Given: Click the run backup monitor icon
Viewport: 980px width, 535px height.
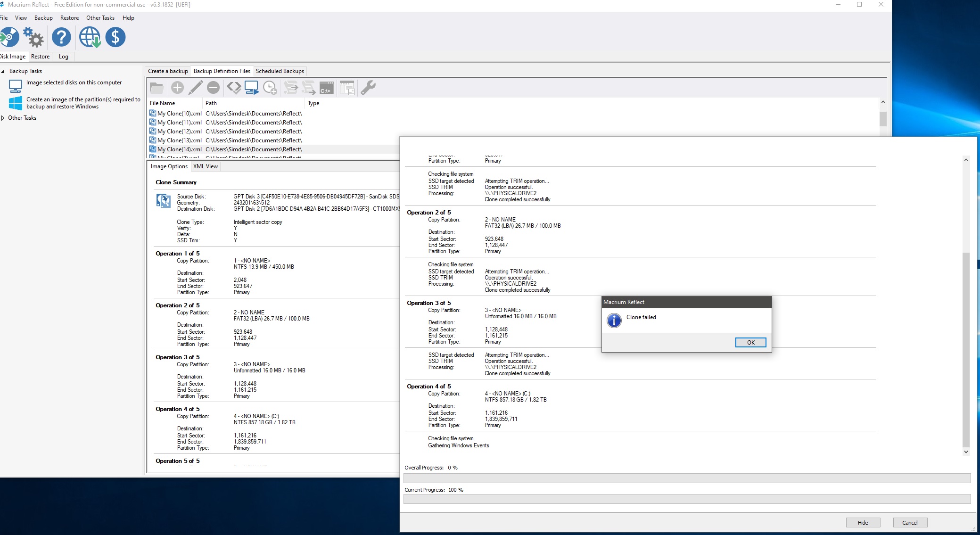Looking at the screenshot, I should 252,88.
